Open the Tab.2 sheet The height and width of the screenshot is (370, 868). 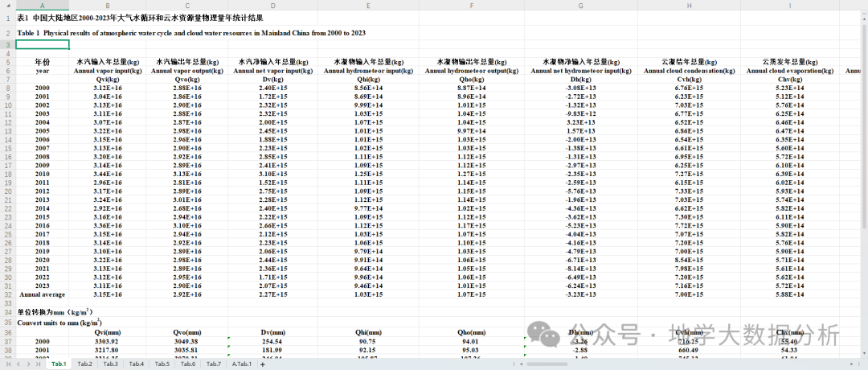84,364
